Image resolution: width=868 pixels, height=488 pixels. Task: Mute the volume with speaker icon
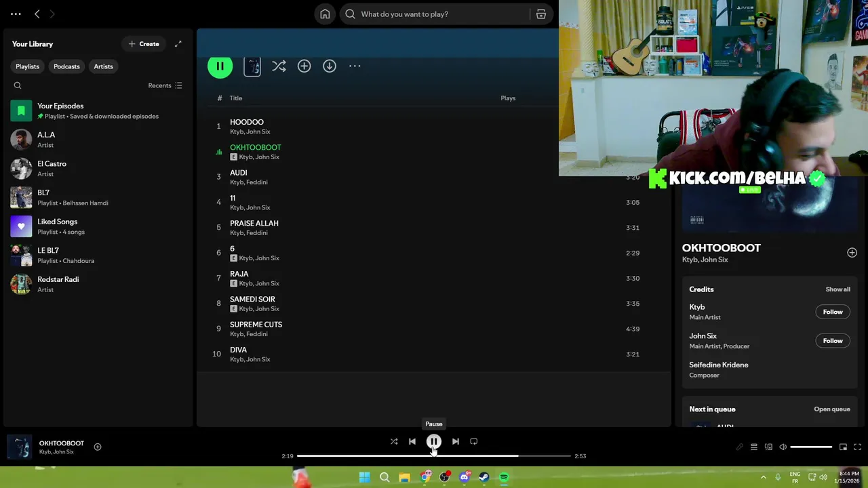coord(783,447)
